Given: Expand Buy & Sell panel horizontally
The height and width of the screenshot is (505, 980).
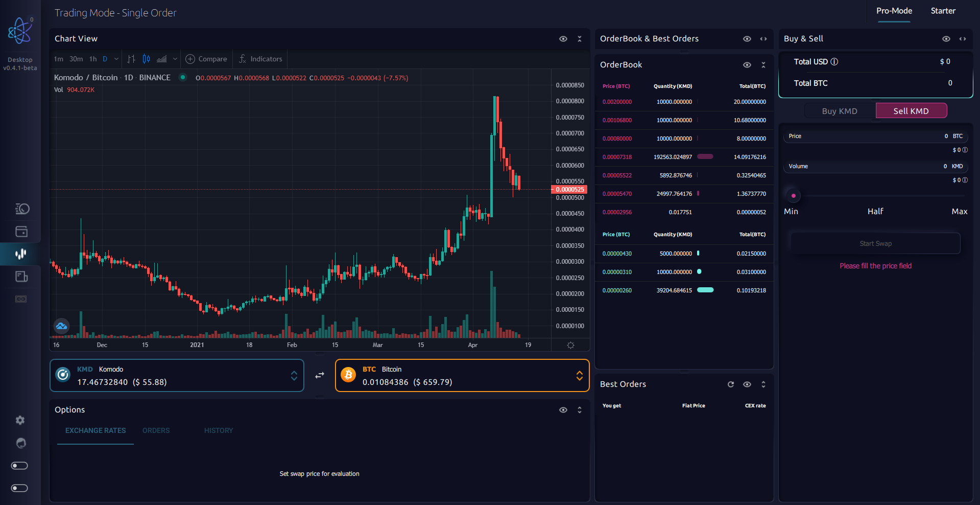Looking at the screenshot, I should pyautogui.click(x=963, y=39).
